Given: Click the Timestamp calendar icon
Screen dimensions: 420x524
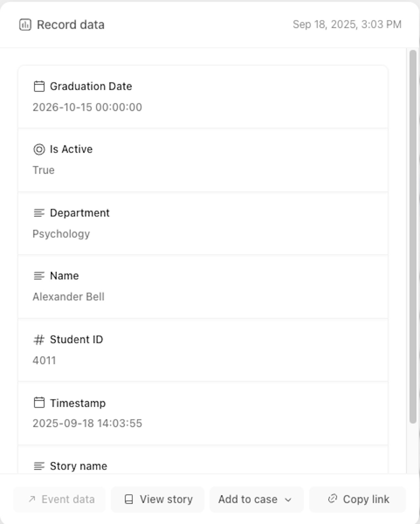Looking at the screenshot, I should click(39, 403).
